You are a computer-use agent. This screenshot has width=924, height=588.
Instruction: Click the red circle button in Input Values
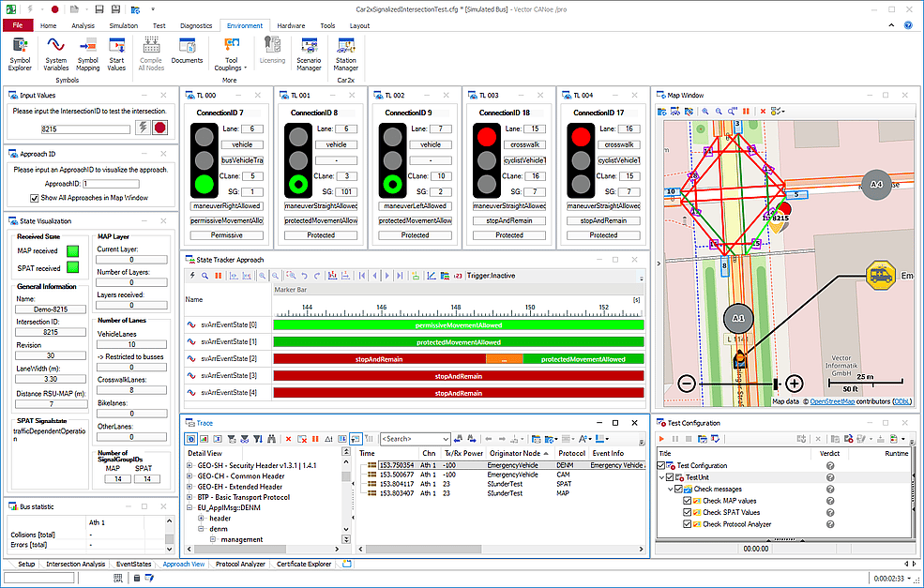tap(159, 128)
